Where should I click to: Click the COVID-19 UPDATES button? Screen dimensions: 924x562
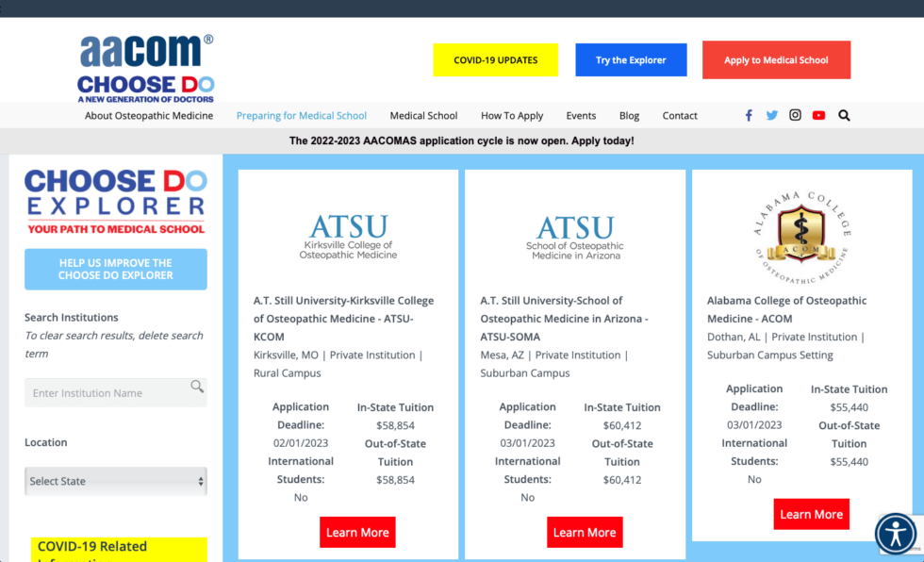(x=495, y=59)
